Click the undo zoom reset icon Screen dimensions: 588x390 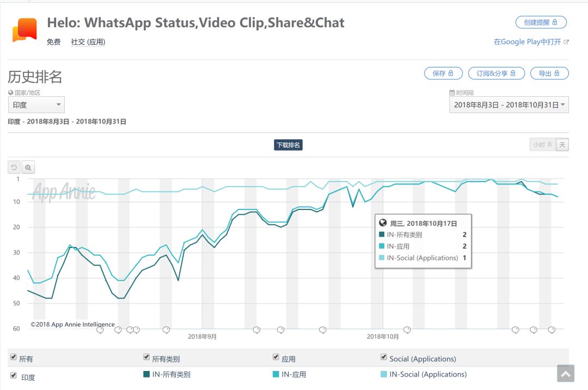(14, 168)
